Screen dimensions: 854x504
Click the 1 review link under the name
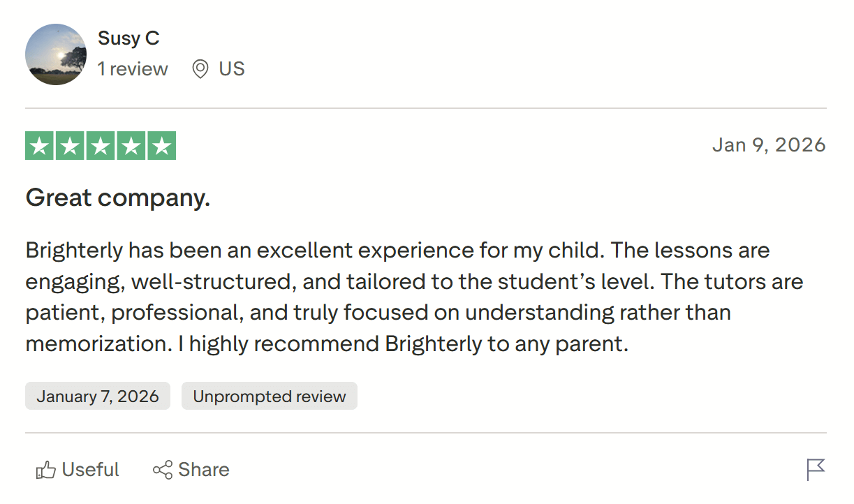click(133, 68)
